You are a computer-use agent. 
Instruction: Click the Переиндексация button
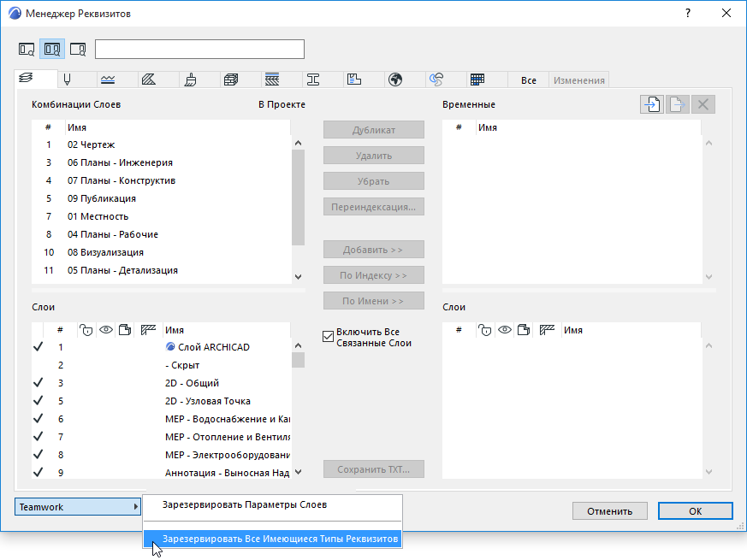pos(373,207)
